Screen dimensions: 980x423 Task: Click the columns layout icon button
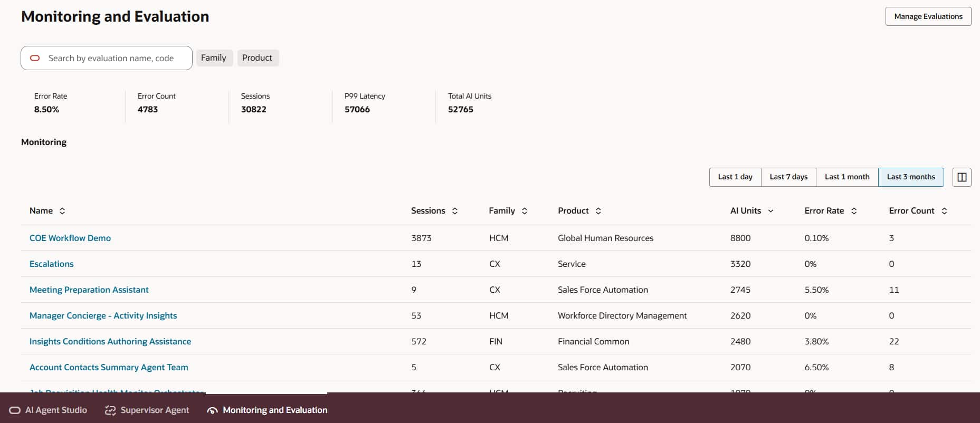(x=962, y=177)
